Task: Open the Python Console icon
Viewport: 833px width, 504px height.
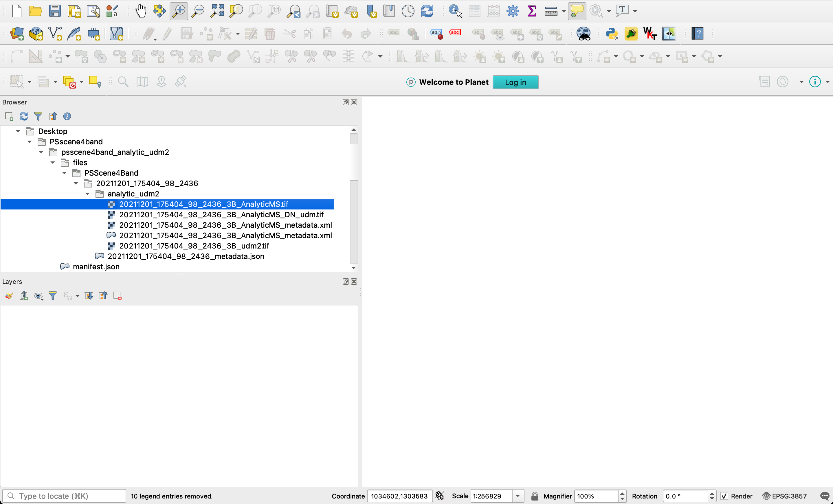Action: [612, 34]
